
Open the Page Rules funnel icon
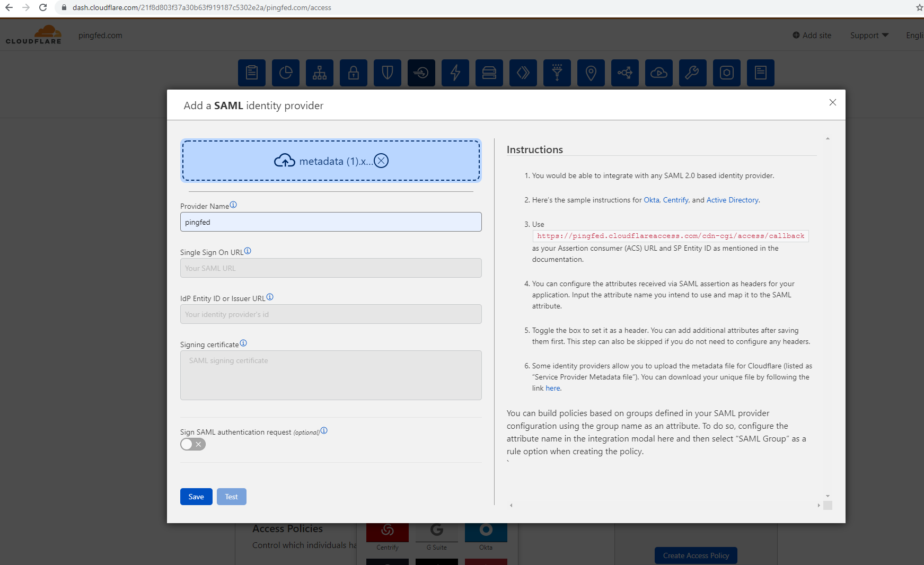click(x=557, y=73)
